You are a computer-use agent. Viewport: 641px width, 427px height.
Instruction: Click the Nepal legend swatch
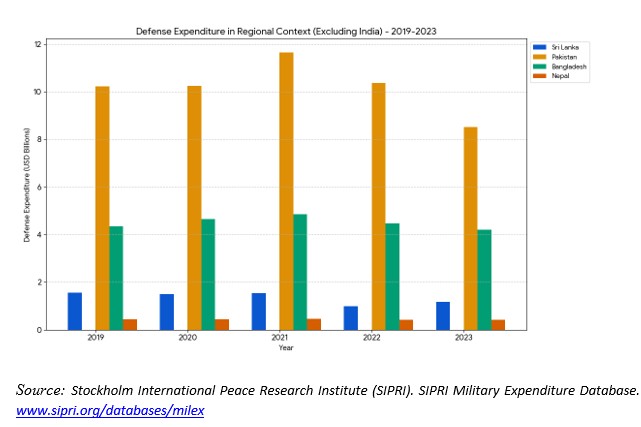coord(540,74)
